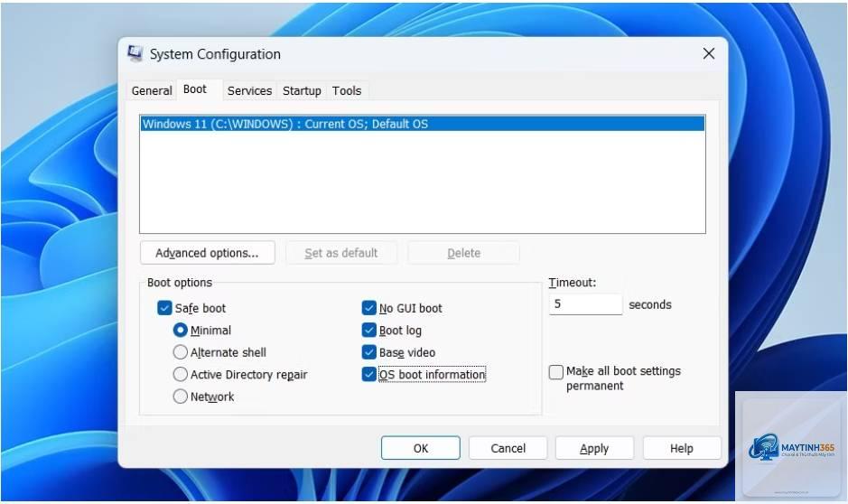Select Active Directory repair option
Screen dimensions: 848x504
point(180,374)
